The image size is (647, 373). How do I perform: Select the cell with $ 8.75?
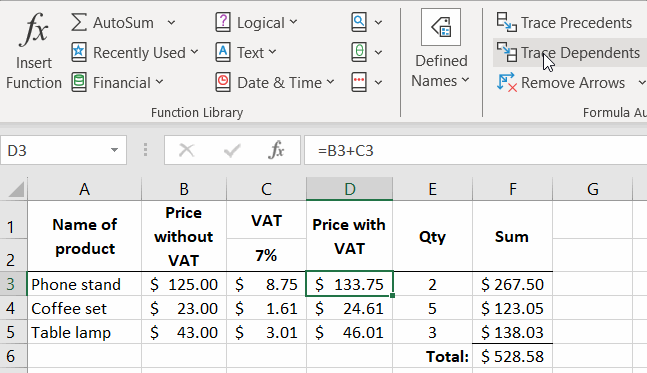(267, 284)
